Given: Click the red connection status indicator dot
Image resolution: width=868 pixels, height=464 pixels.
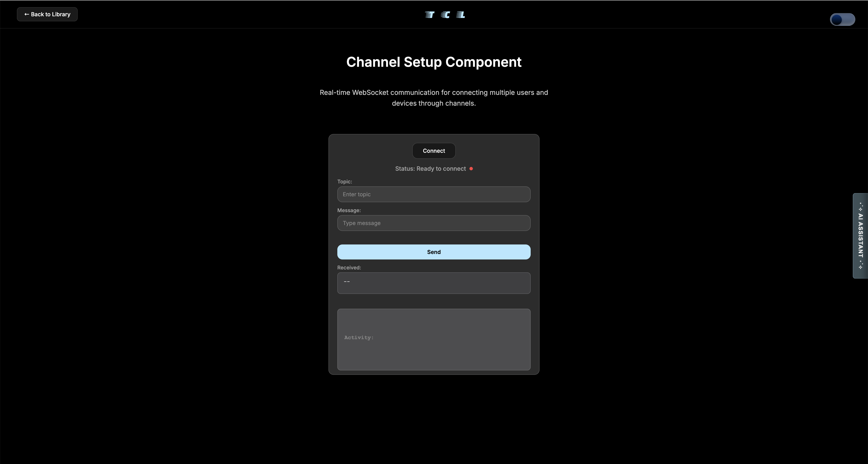Looking at the screenshot, I should [471, 169].
